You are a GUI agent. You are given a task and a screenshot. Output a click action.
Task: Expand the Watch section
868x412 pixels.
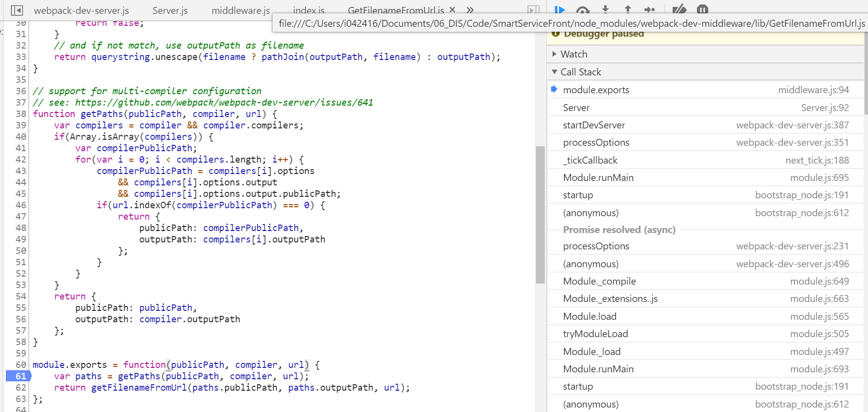click(705, 54)
